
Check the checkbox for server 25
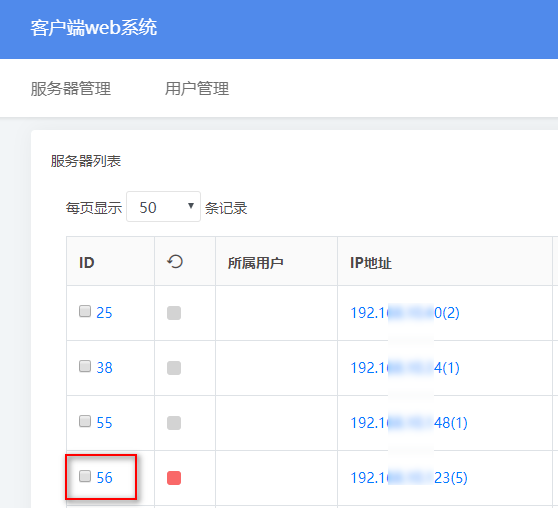click(x=85, y=311)
